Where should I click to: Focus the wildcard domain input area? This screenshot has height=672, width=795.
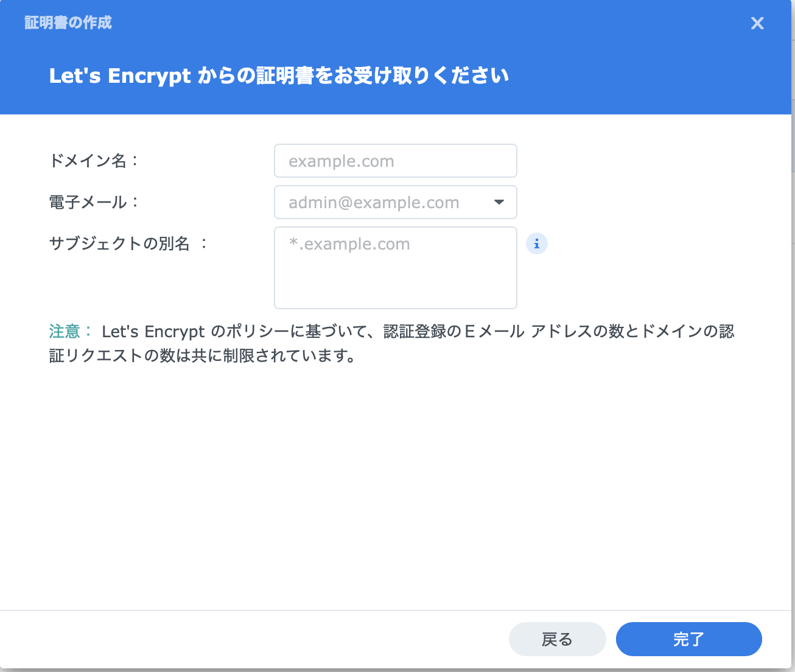tap(395, 268)
